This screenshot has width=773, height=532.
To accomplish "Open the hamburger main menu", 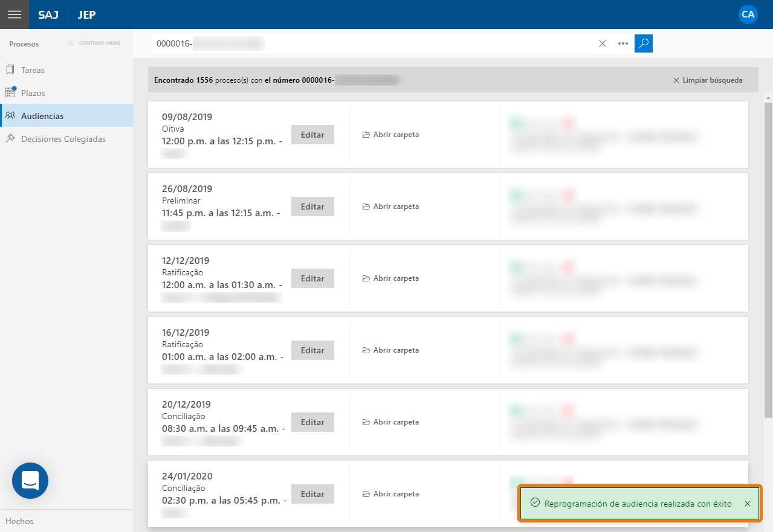I will 14,14.
